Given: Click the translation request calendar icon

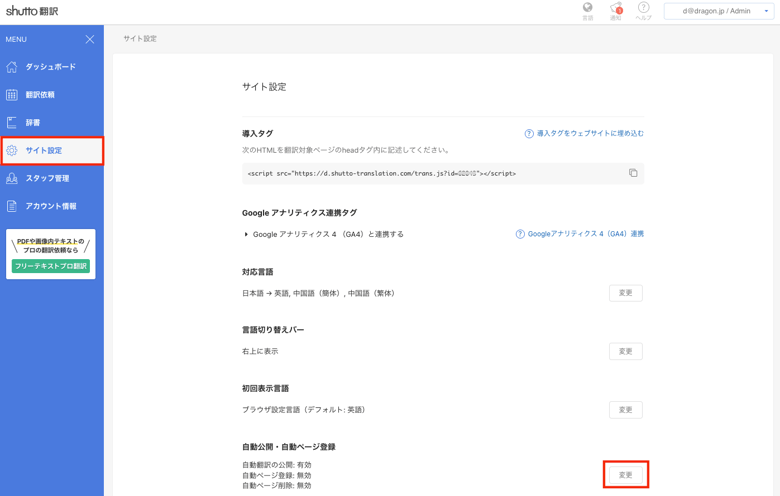Looking at the screenshot, I should 12,95.
